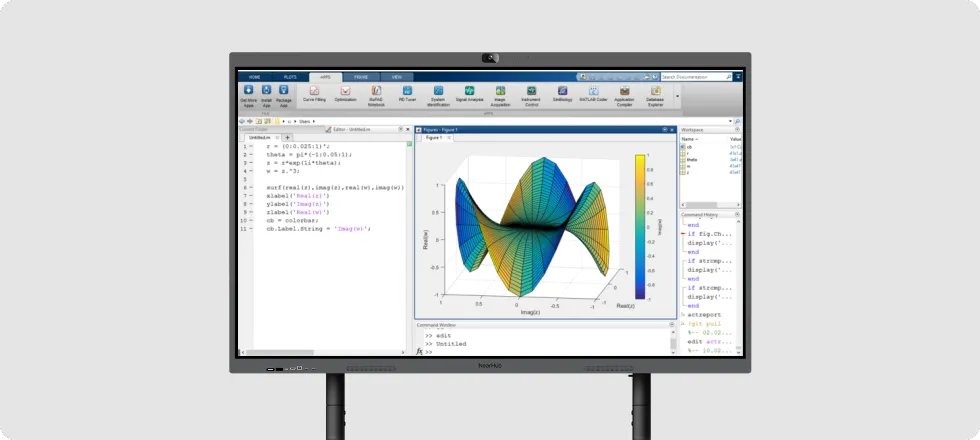The width and height of the screenshot is (980, 440).
Task: Add a new editor tab with plus button
Action: [x=288, y=138]
